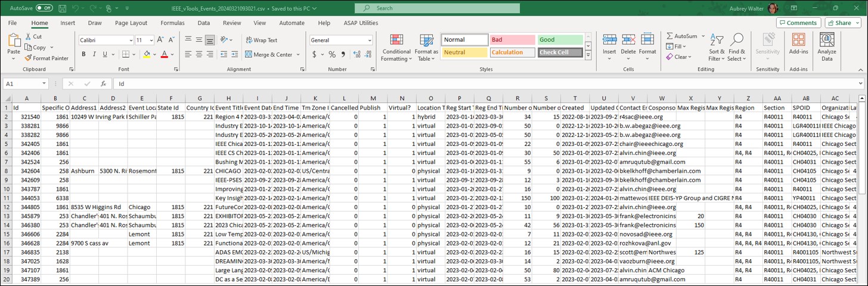The width and height of the screenshot is (868, 286).
Task: Apply the red Font Color
Action: (164, 54)
